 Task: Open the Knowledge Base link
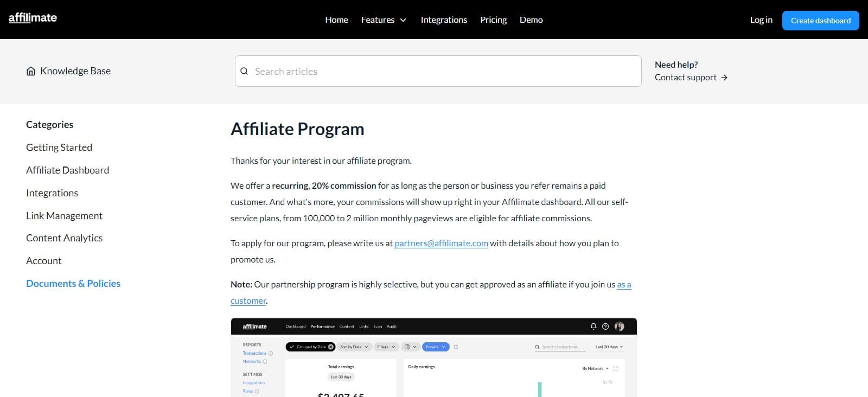tap(75, 71)
